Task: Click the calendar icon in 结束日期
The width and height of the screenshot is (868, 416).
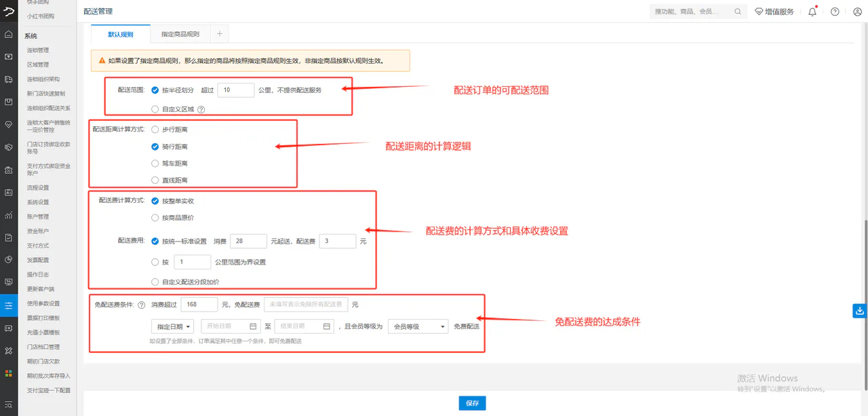Action: click(326, 326)
